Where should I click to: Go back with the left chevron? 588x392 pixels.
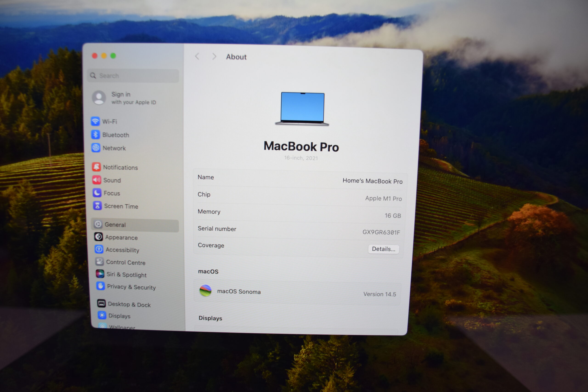pos(197,56)
